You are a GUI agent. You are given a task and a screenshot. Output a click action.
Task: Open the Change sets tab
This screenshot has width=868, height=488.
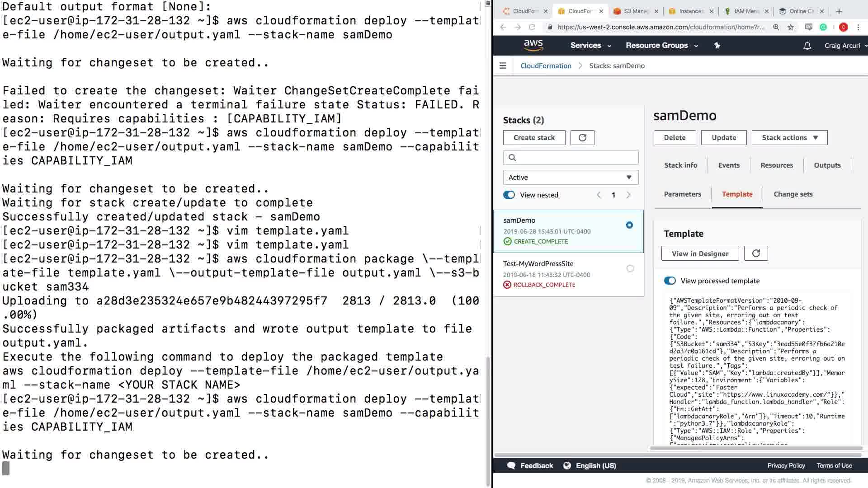click(793, 194)
